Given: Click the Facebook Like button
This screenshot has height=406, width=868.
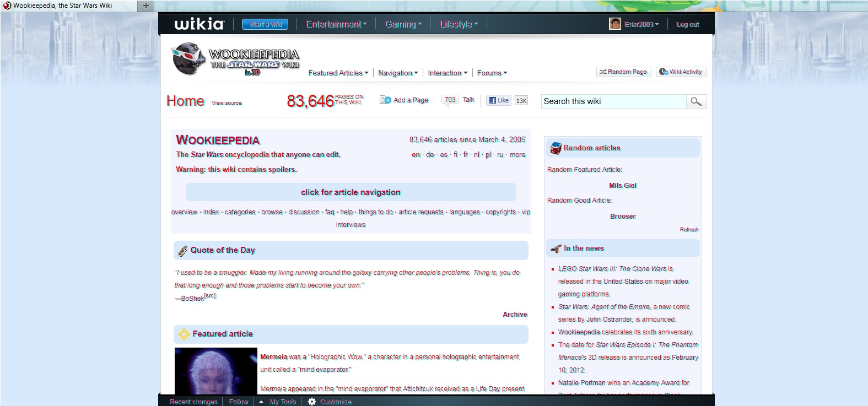Looking at the screenshot, I should point(499,100).
